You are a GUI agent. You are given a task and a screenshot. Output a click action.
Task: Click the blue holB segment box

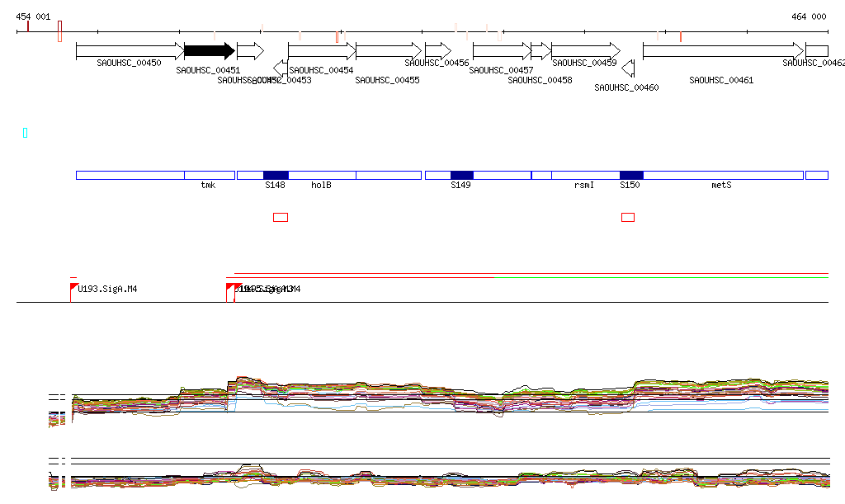323,175
